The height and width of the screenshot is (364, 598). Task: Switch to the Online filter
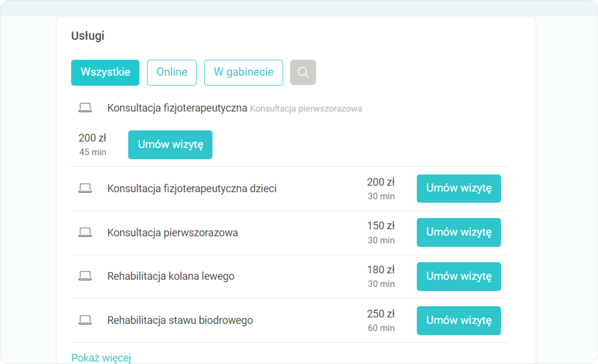point(172,73)
